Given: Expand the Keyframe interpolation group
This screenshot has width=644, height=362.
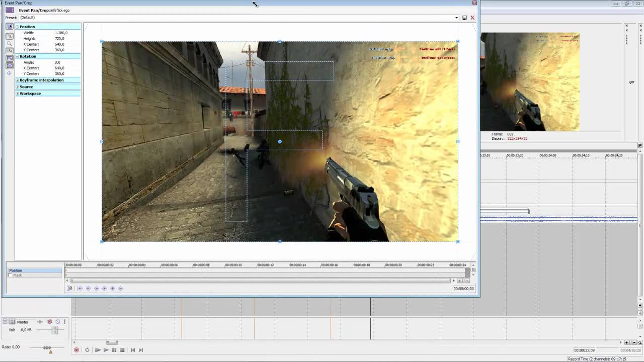Looking at the screenshot, I should (x=17, y=80).
